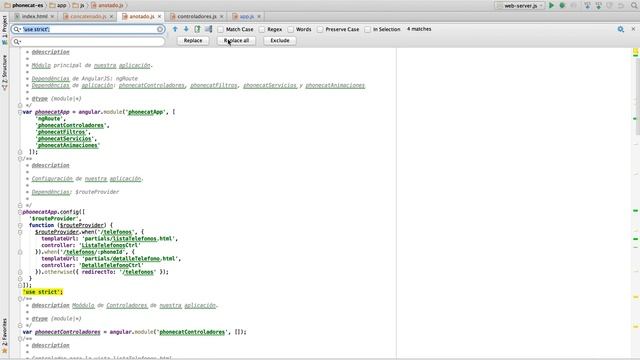Screen dimensions: 640x360
Task: Collapse phonecatApp.config block fold
Action: pyautogui.click(x=20, y=212)
